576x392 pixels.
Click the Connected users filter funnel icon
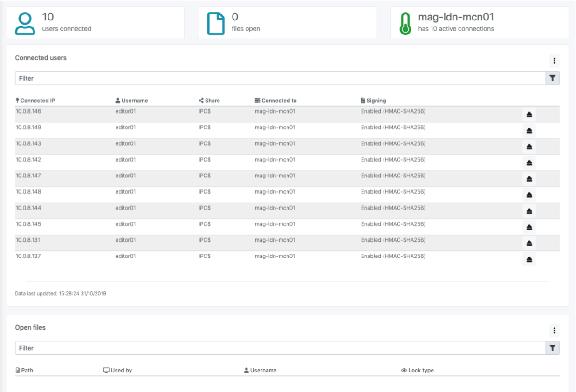(553, 79)
